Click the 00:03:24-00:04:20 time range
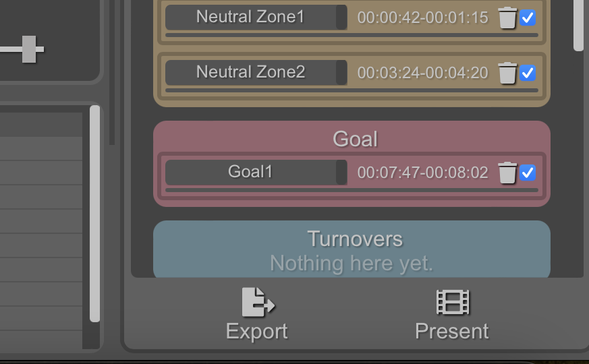Image resolution: width=589 pixels, height=364 pixels. point(422,73)
